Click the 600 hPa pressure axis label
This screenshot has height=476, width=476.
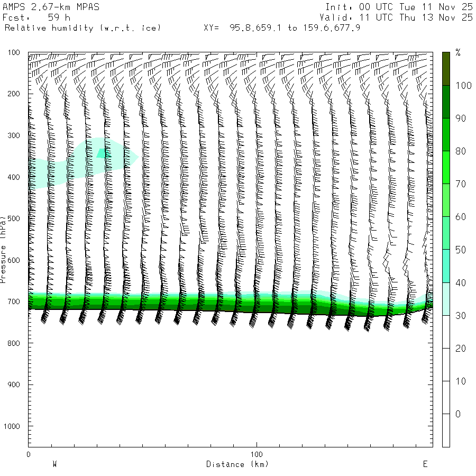tap(14, 260)
